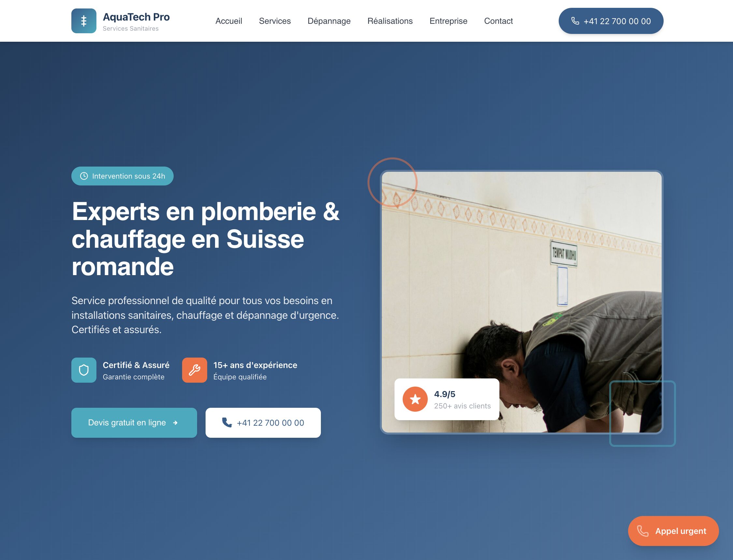The height and width of the screenshot is (560, 733).
Task: Click the phone icon in the Appel urgent button
Action: click(x=643, y=531)
